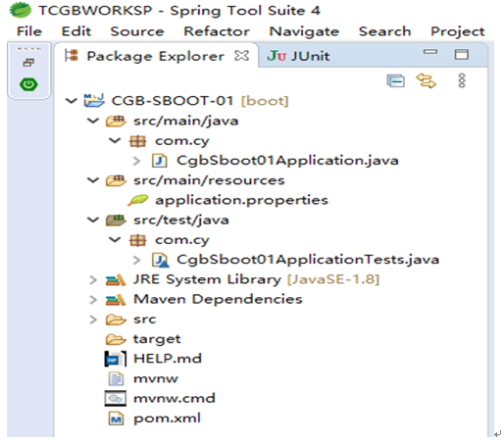Select the target folder label
504x444 pixels.
157,340
